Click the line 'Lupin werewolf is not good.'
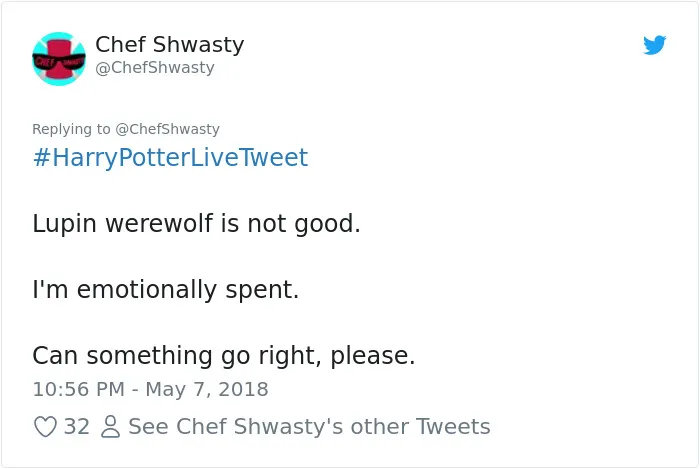The width and height of the screenshot is (700, 469). point(196,223)
